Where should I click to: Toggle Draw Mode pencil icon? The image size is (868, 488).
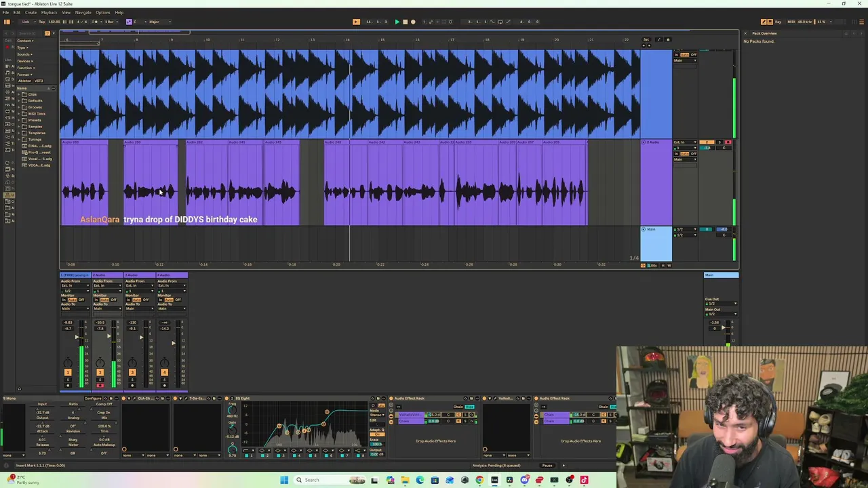(765, 22)
